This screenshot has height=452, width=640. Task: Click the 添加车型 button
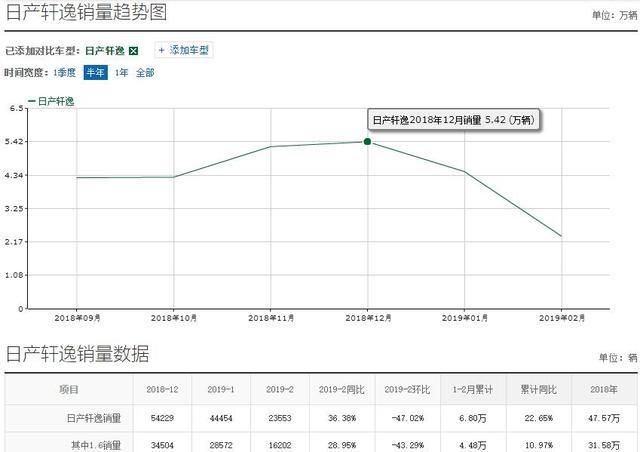(184, 50)
